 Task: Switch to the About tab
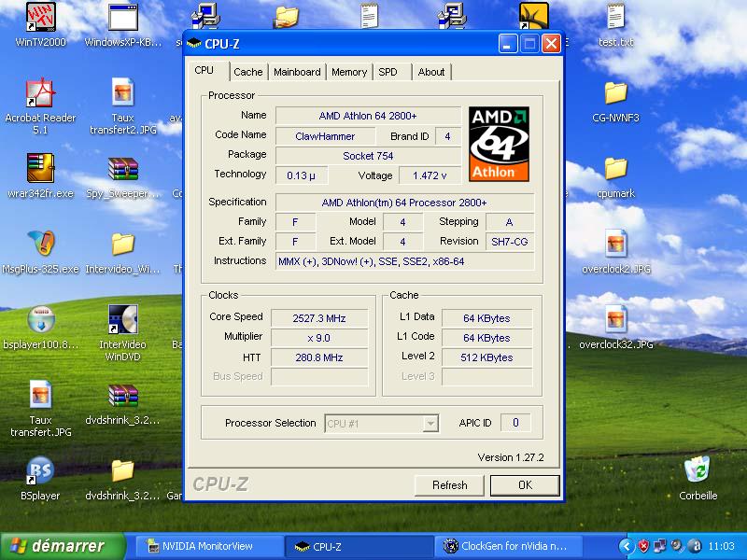[431, 72]
